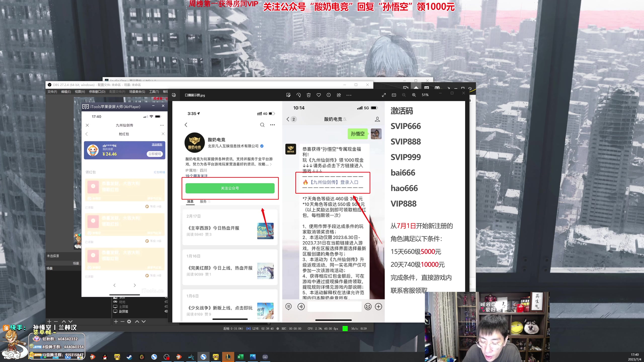Open the See more ellipsis menu in Photos
Viewport: 644px width, 362px height.
click(349, 95)
